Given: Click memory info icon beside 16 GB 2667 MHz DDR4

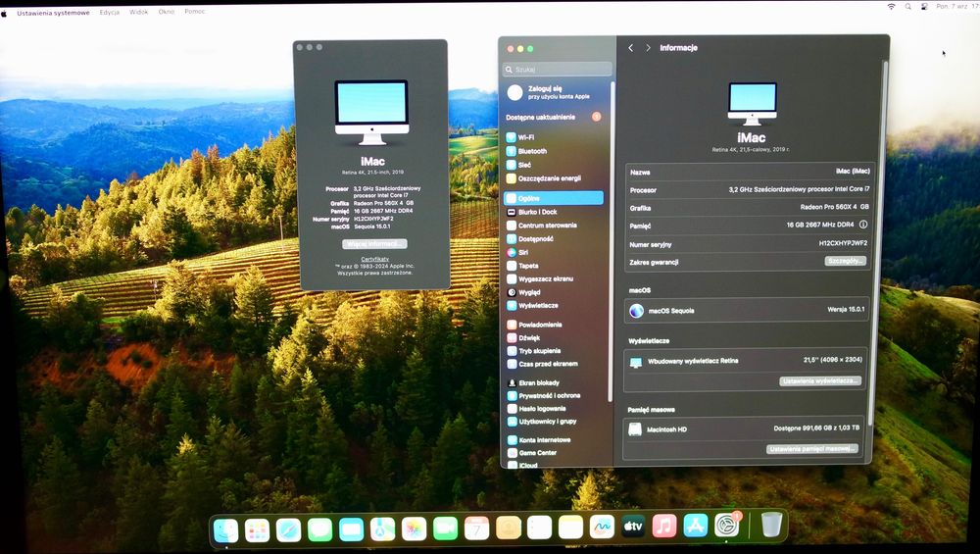Looking at the screenshot, I should click(x=863, y=224).
